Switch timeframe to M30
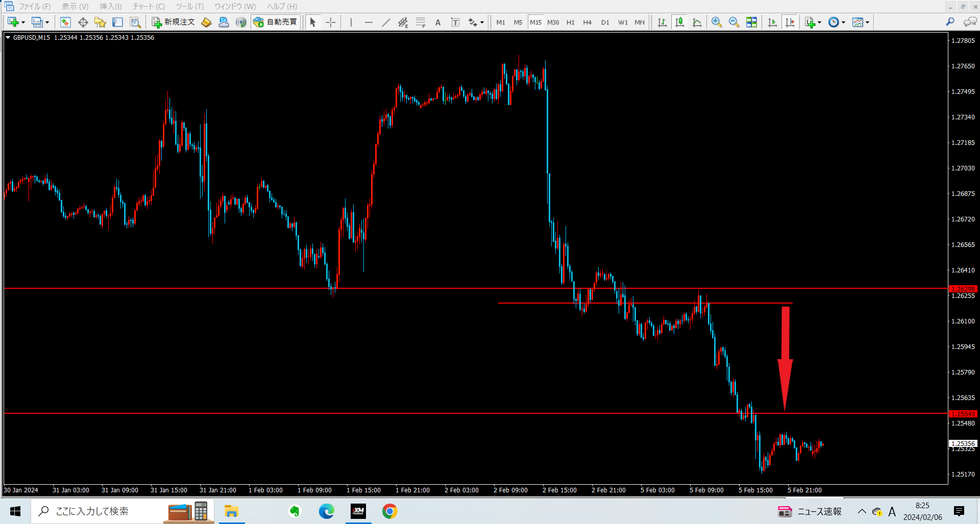The height and width of the screenshot is (524, 980). (553, 22)
